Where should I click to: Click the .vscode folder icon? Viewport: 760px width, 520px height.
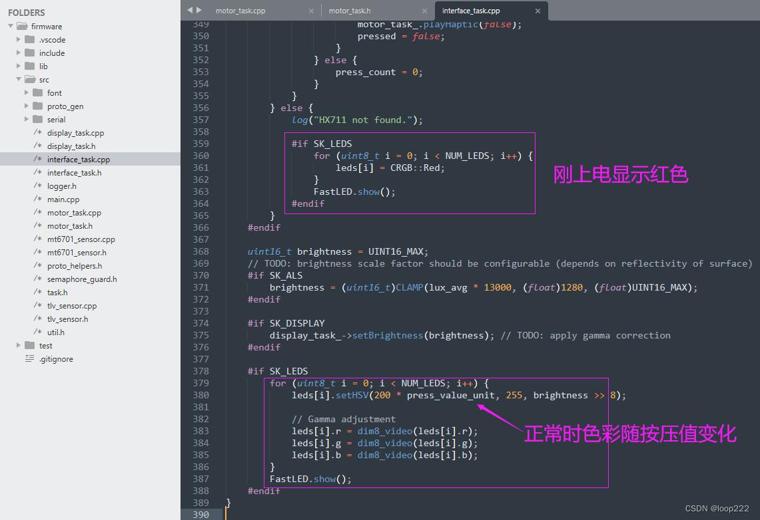(x=30, y=39)
